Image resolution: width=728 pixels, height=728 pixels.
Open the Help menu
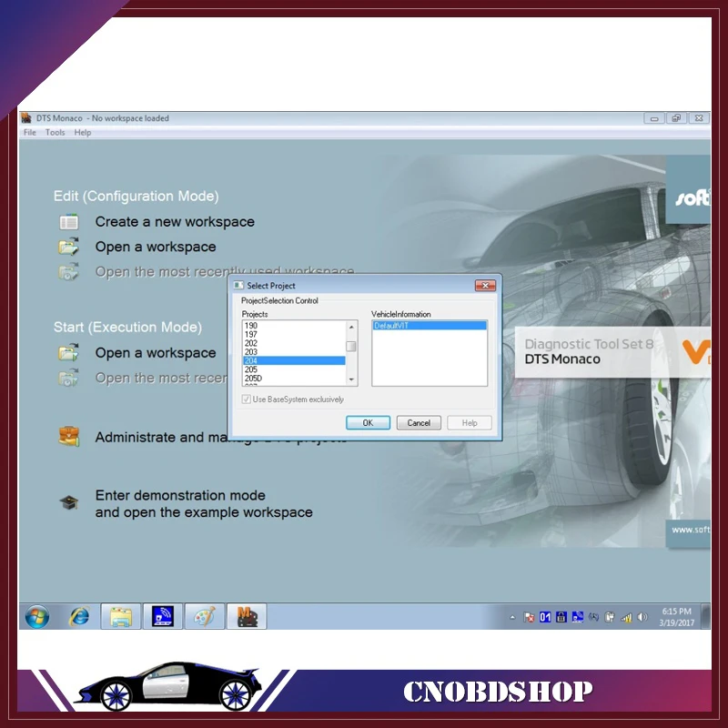pyautogui.click(x=83, y=132)
